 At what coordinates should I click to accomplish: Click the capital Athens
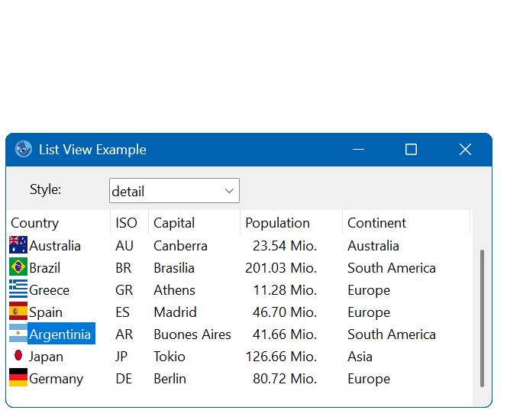pos(174,290)
